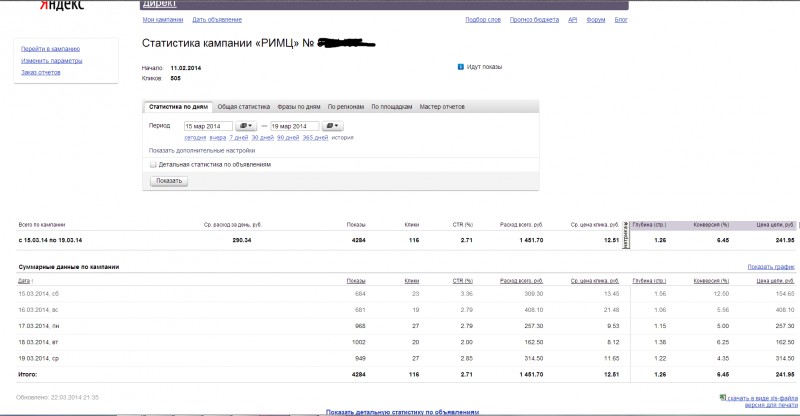Image resolution: width=800 pixels, height=416 pixels.
Task: Click Показать детальную статистику по объявлениям link
Action: (x=402, y=412)
